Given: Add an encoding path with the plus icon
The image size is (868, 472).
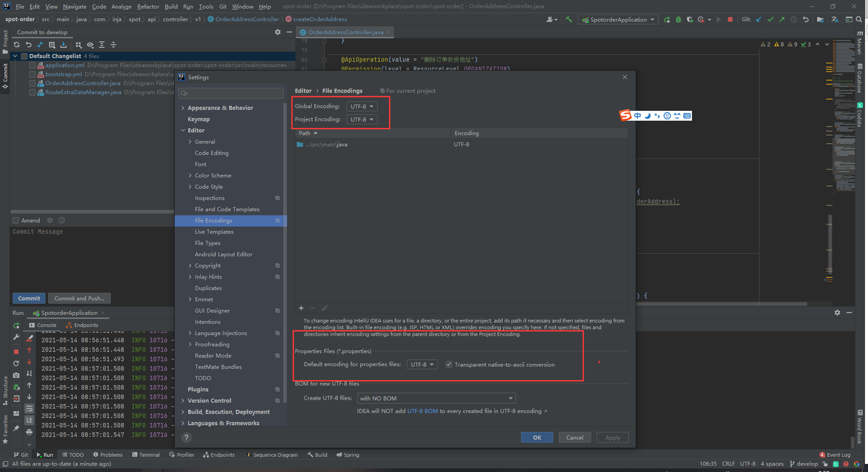Looking at the screenshot, I should pos(301,308).
